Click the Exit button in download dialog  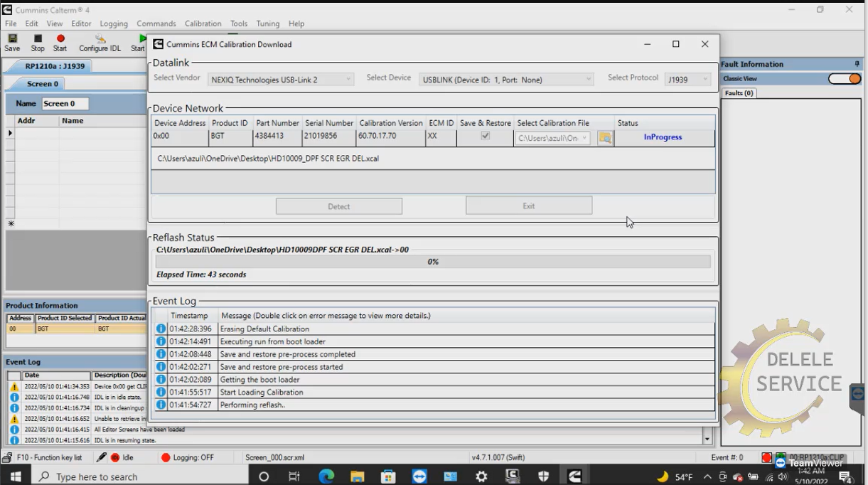click(529, 206)
